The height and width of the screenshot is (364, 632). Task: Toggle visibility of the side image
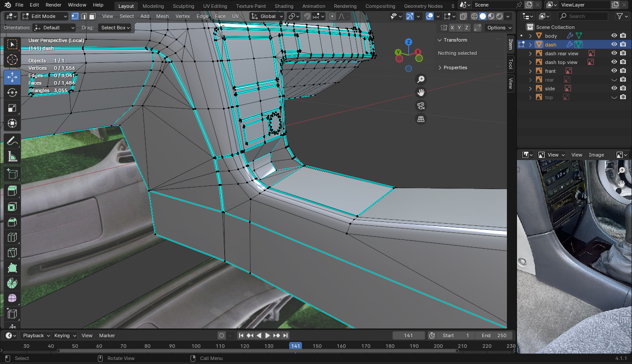[614, 88]
